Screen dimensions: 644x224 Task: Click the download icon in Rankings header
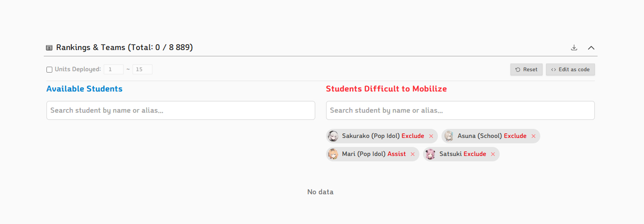(x=574, y=47)
